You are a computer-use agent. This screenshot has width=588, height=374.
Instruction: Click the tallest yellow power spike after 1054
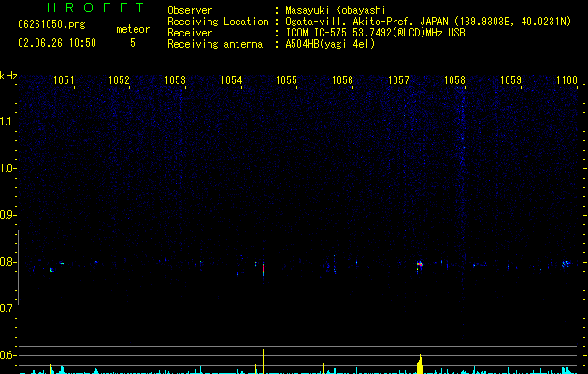(264, 361)
